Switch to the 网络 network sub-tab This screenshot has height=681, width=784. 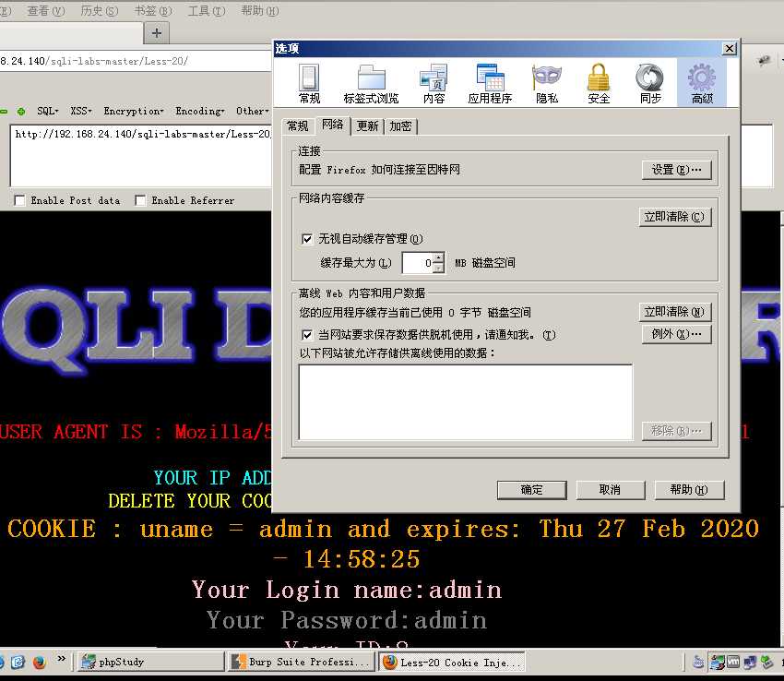tap(332, 125)
